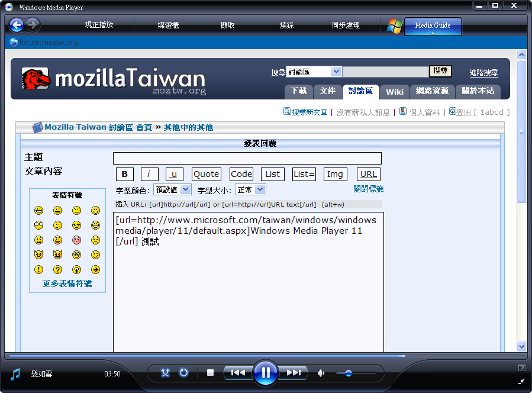Open the 關於本站 site tab
532x393 pixels.
478,92
